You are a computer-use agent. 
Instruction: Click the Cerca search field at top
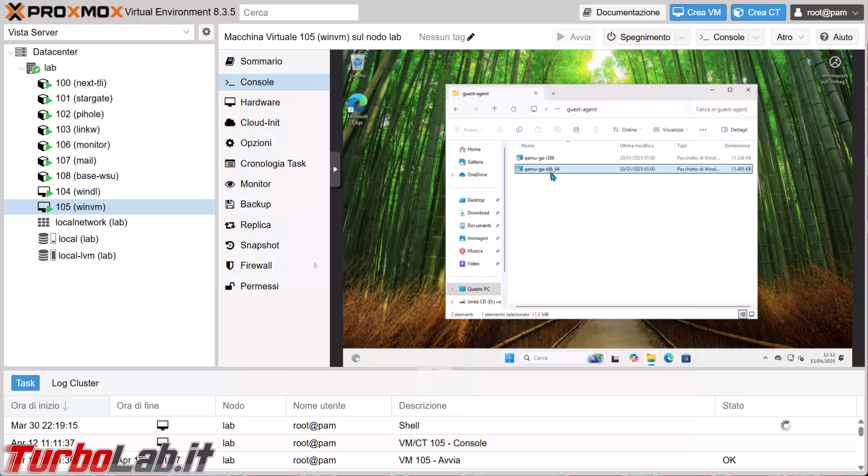[x=299, y=13]
